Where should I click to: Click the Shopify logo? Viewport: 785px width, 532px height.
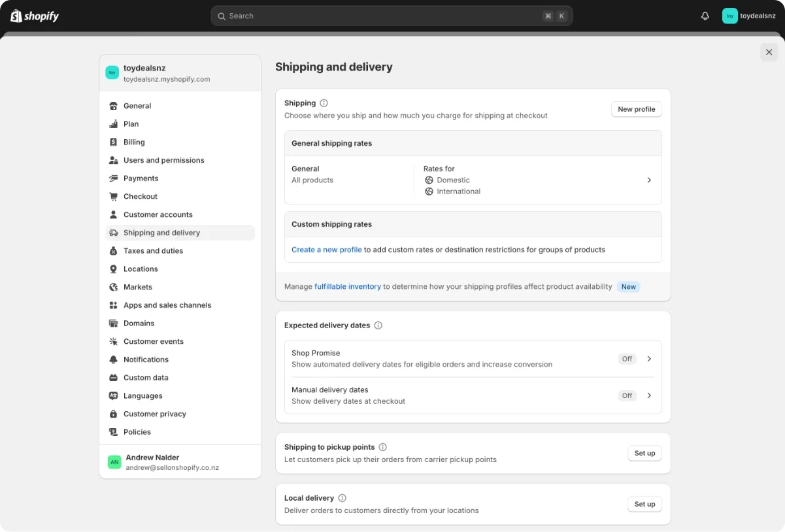pos(35,16)
